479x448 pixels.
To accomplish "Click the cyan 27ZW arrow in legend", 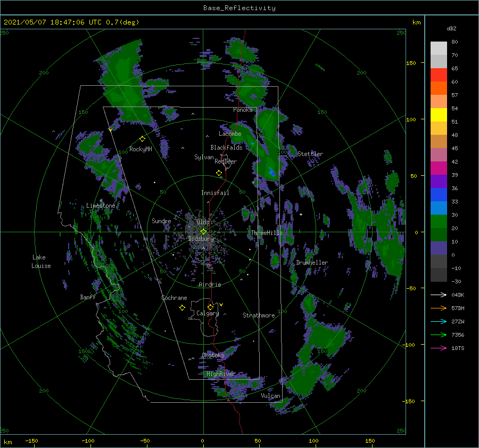I will [x=439, y=321].
